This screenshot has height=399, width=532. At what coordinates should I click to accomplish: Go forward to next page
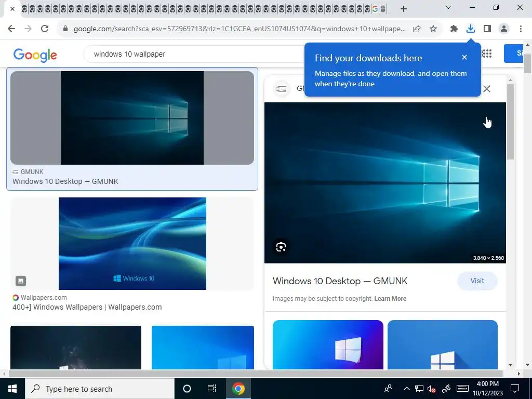(x=28, y=29)
